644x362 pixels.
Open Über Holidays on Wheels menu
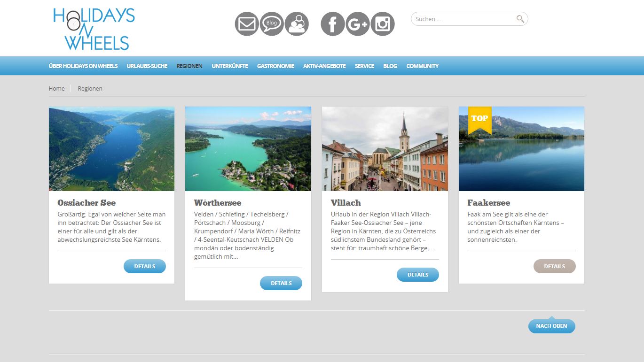coord(83,66)
